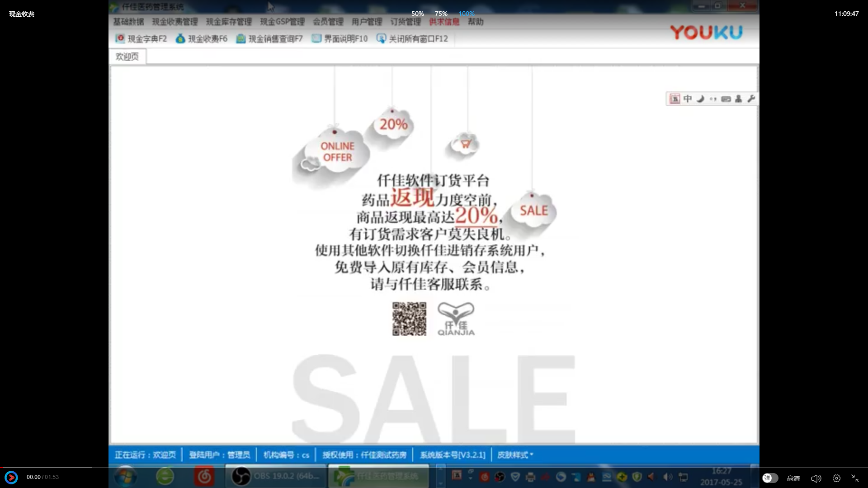
Task: Click the IME user account icon
Action: pos(738,99)
